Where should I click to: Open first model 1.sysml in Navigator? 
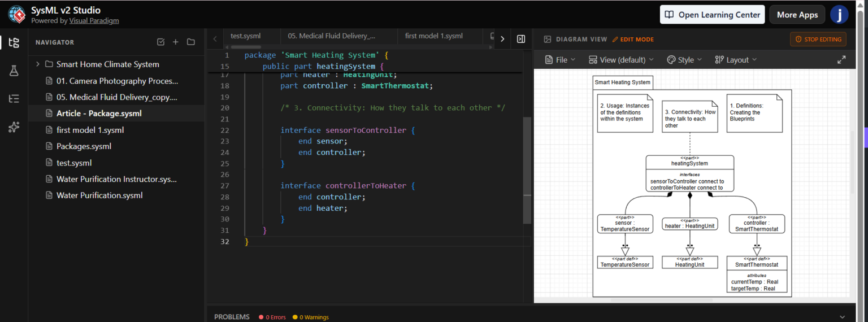[116, 130]
